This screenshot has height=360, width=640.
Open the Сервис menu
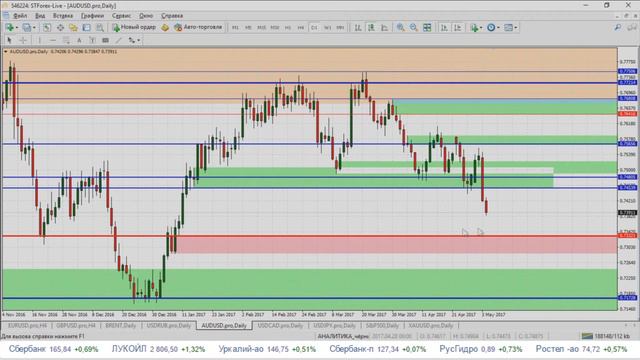121,16
